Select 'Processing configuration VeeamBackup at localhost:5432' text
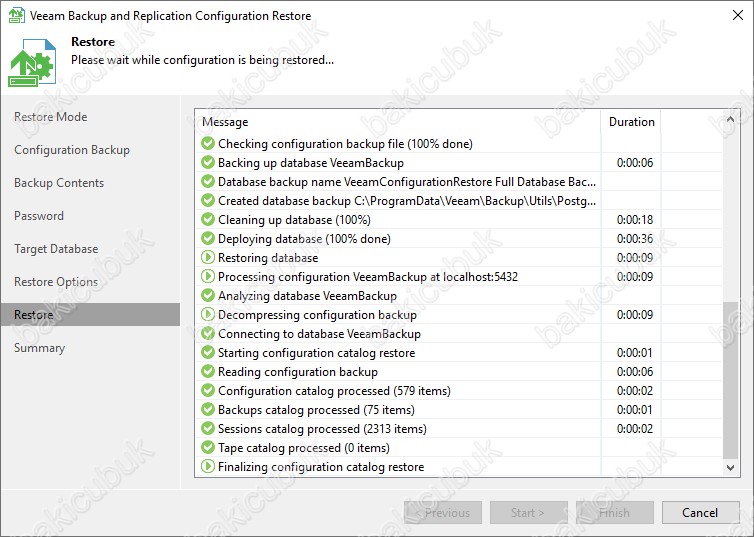The width and height of the screenshot is (754, 537). [368, 276]
